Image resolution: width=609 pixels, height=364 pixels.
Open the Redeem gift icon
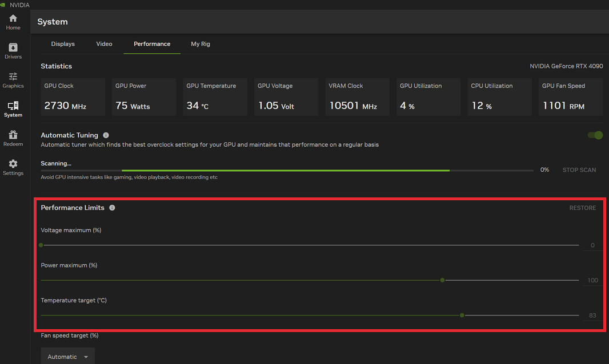point(13,135)
